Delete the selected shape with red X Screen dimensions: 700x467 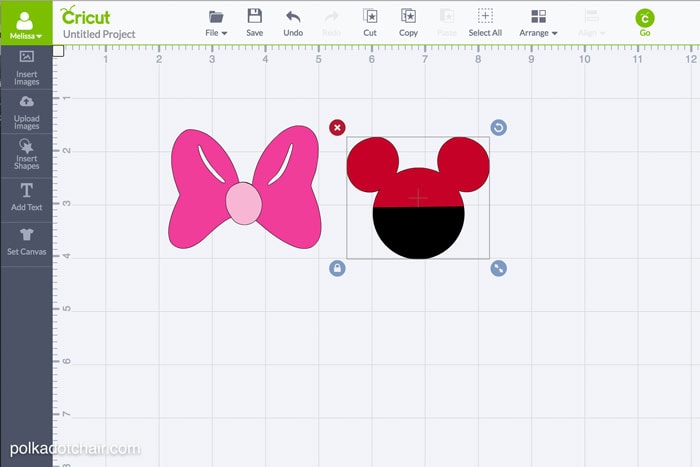[x=337, y=127]
